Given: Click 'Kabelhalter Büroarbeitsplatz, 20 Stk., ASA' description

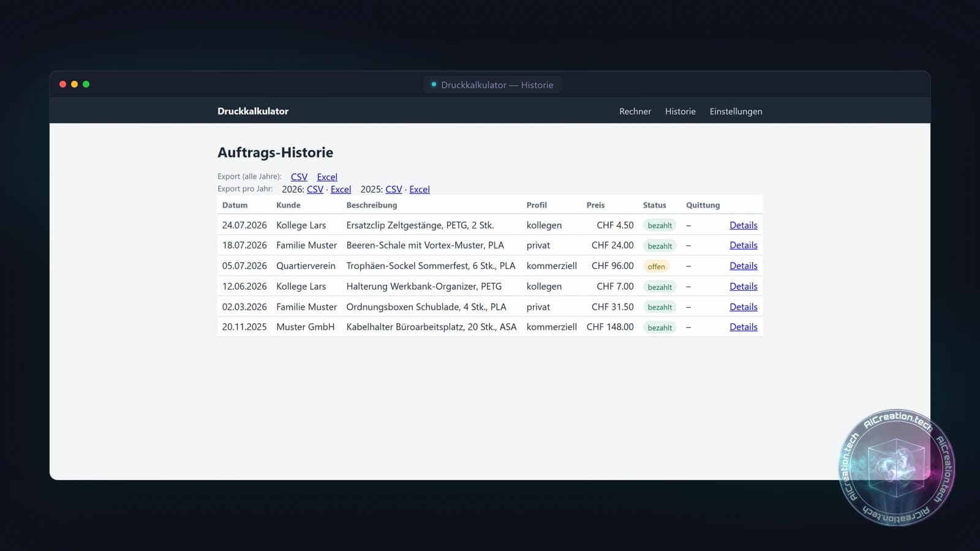Looking at the screenshot, I should pyautogui.click(x=431, y=327).
